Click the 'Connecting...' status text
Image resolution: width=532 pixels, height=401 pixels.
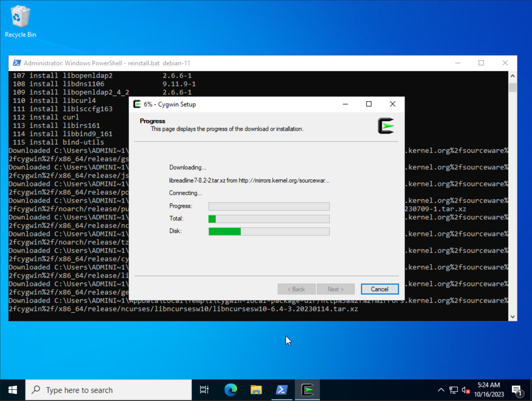click(185, 193)
